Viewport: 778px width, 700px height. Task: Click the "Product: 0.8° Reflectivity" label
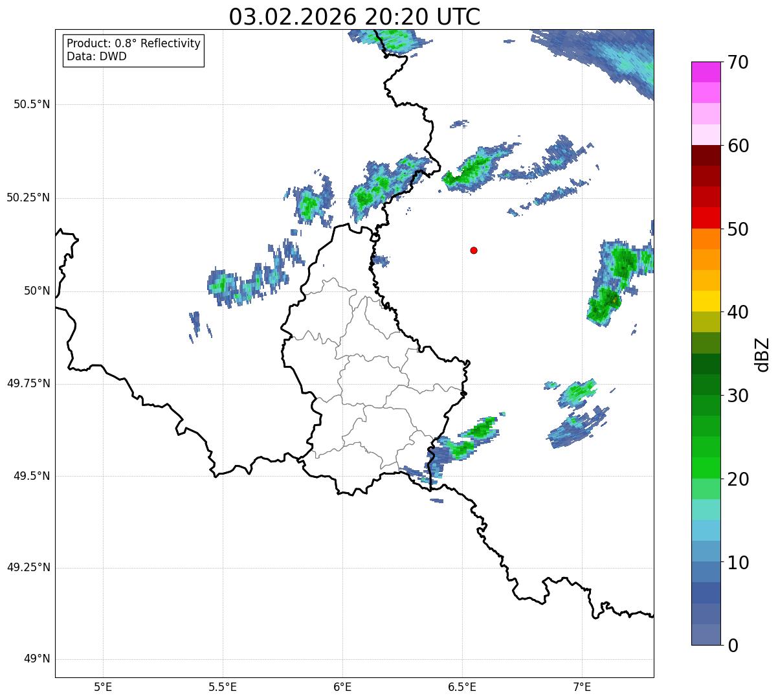click(134, 43)
